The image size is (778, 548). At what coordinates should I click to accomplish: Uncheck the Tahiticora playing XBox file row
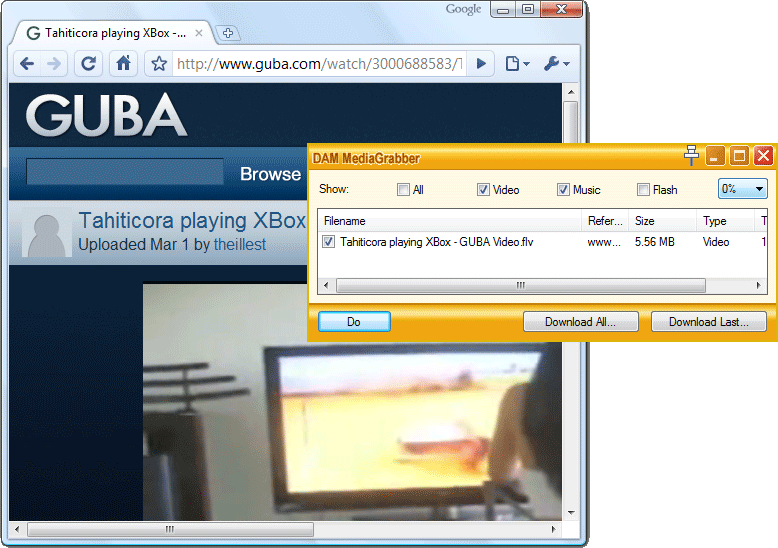328,242
